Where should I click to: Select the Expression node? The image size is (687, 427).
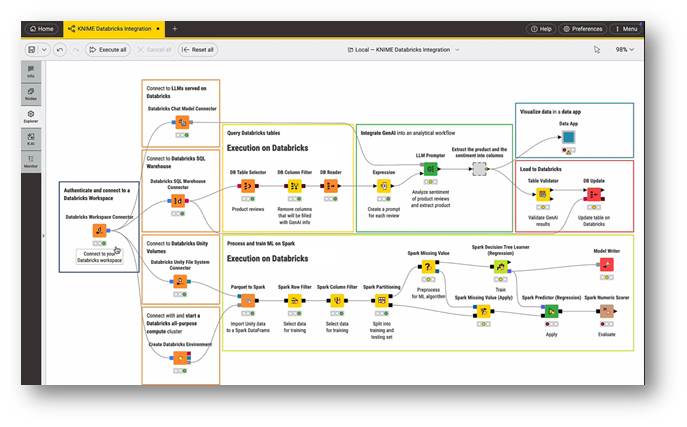click(384, 186)
